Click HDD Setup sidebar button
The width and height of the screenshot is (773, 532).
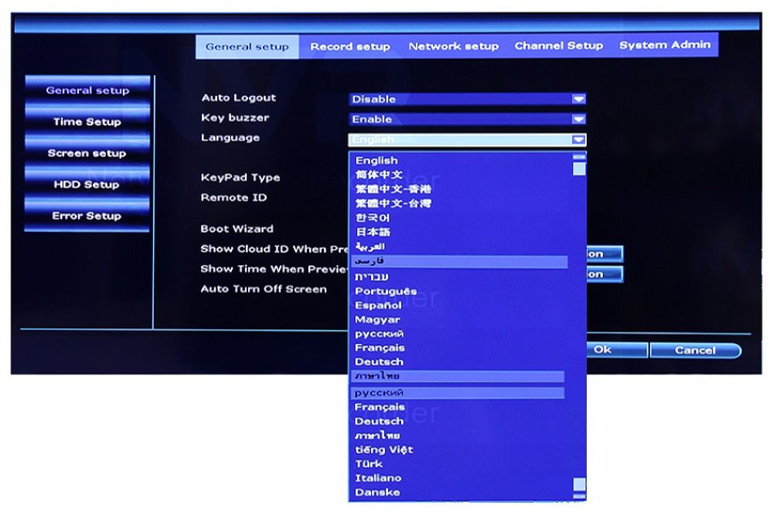click(87, 185)
